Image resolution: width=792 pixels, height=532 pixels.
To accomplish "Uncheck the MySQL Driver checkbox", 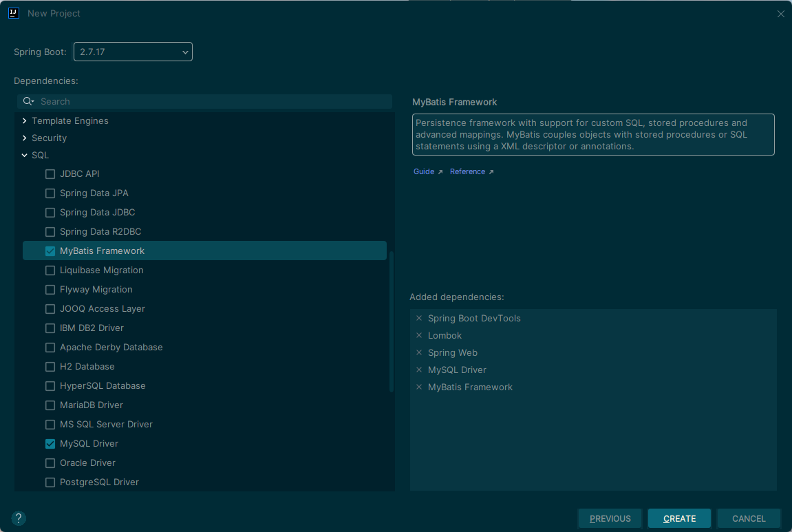I will click(50, 444).
